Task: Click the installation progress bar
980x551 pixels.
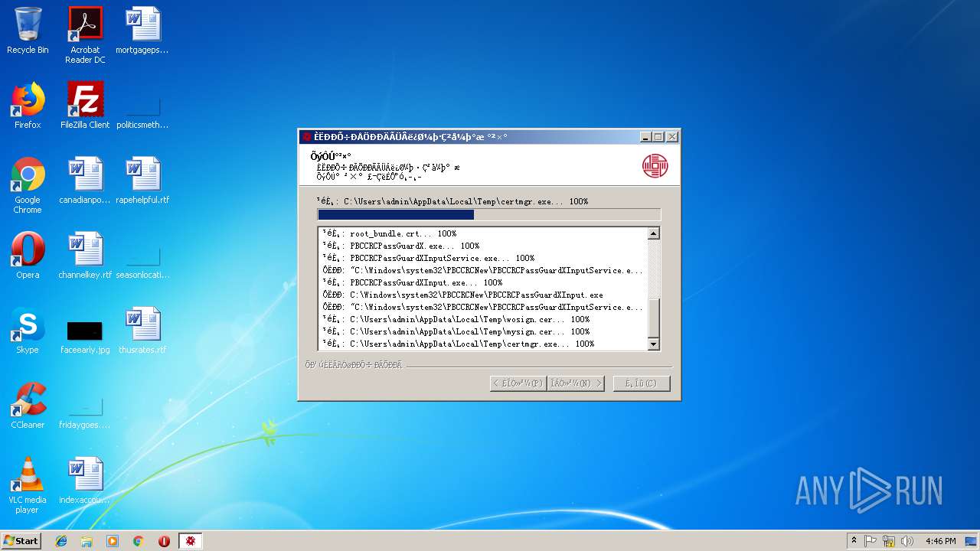Action: click(x=489, y=215)
